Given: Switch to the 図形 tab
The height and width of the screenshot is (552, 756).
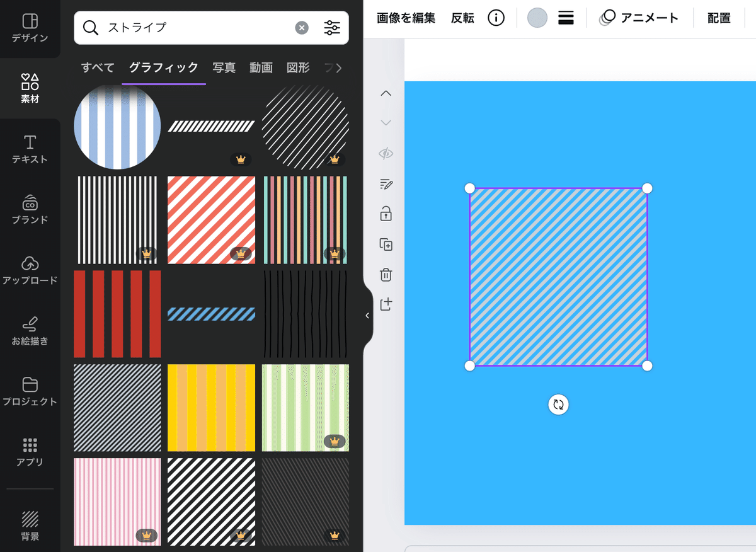Looking at the screenshot, I should [297, 68].
